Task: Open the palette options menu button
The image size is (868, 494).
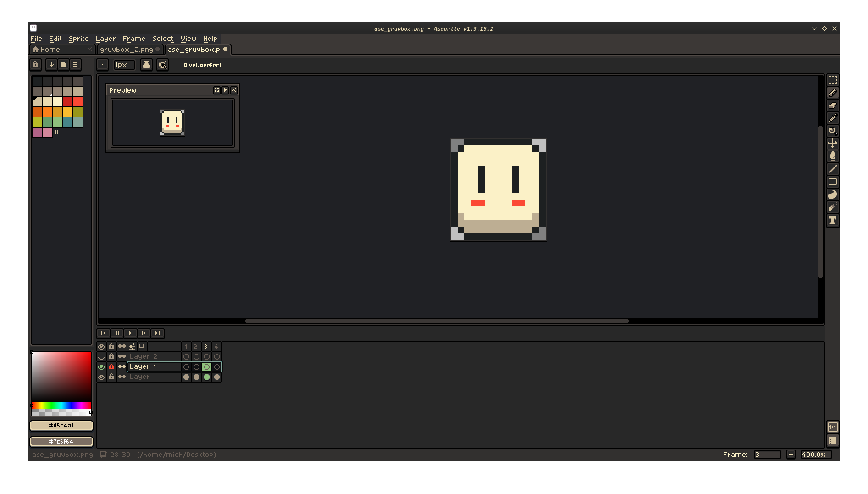Action: [75, 64]
